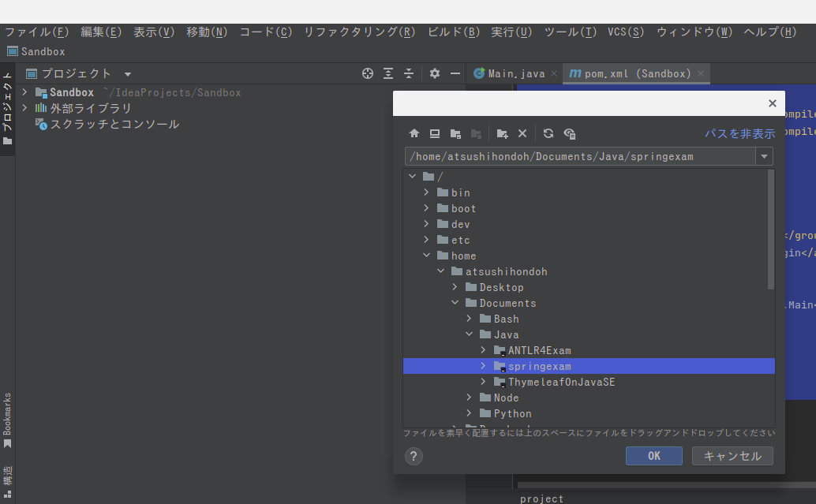The height and width of the screenshot is (504, 816).
Task: Refresh the file chooser tree
Action: pyautogui.click(x=548, y=133)
